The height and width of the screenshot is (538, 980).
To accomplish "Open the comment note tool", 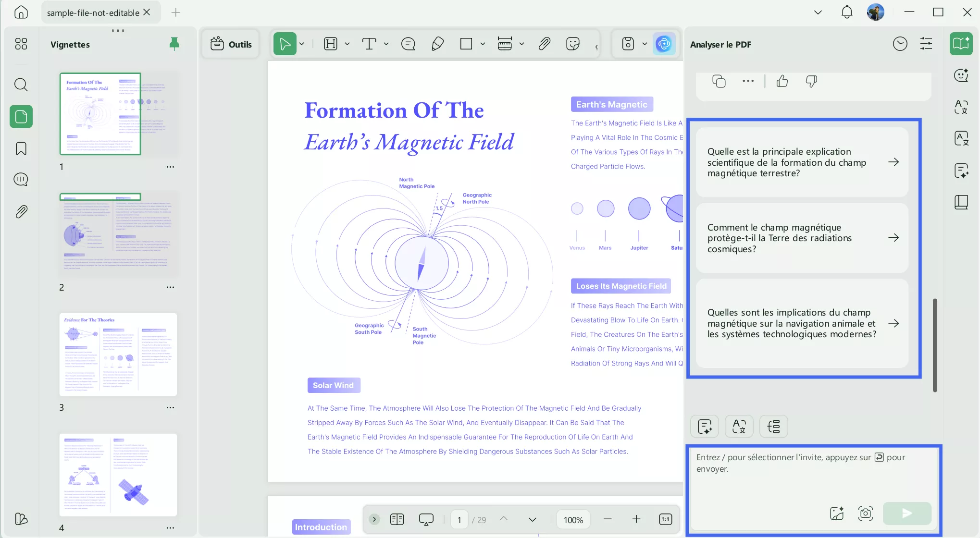I will click(x=408, y=44).
